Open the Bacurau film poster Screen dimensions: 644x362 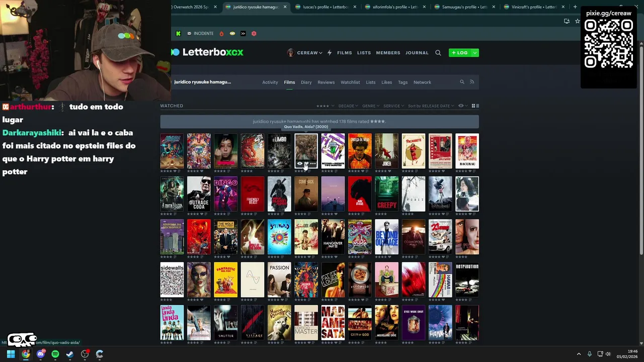pos(467,151)
